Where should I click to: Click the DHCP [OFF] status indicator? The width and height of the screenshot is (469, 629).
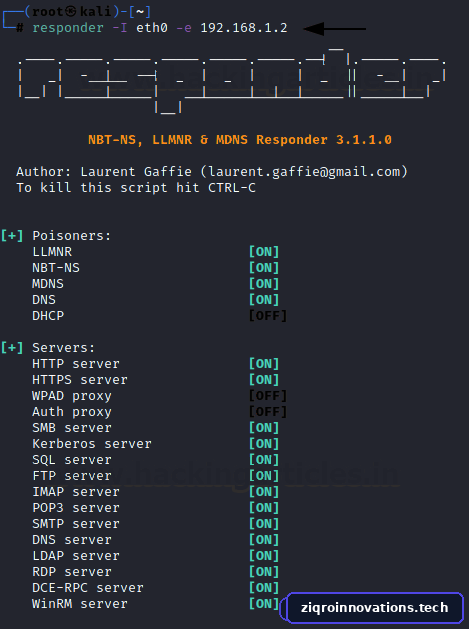pos(268,316)
